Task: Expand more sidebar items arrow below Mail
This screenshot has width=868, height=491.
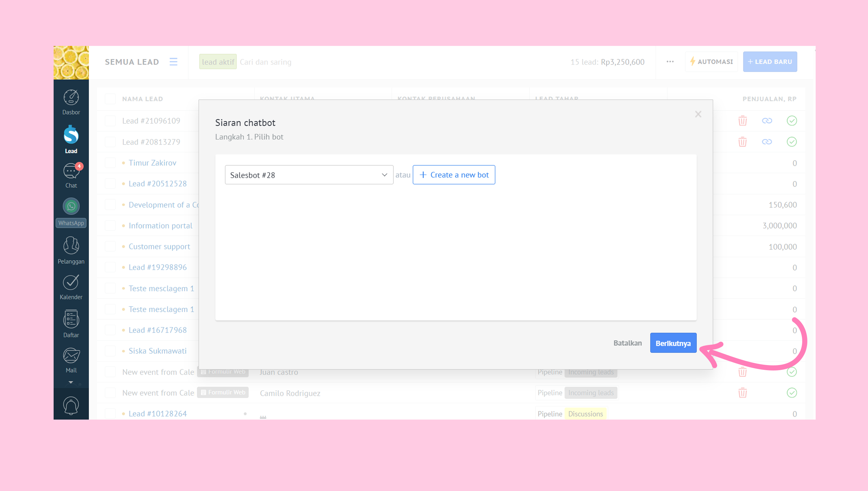Action: click(71, 382)
